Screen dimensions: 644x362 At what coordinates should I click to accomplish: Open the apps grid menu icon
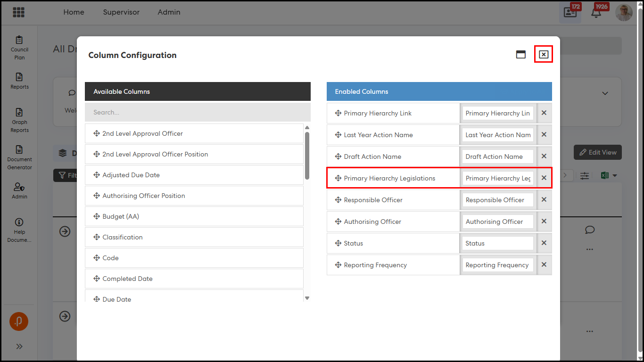point(19,12)
